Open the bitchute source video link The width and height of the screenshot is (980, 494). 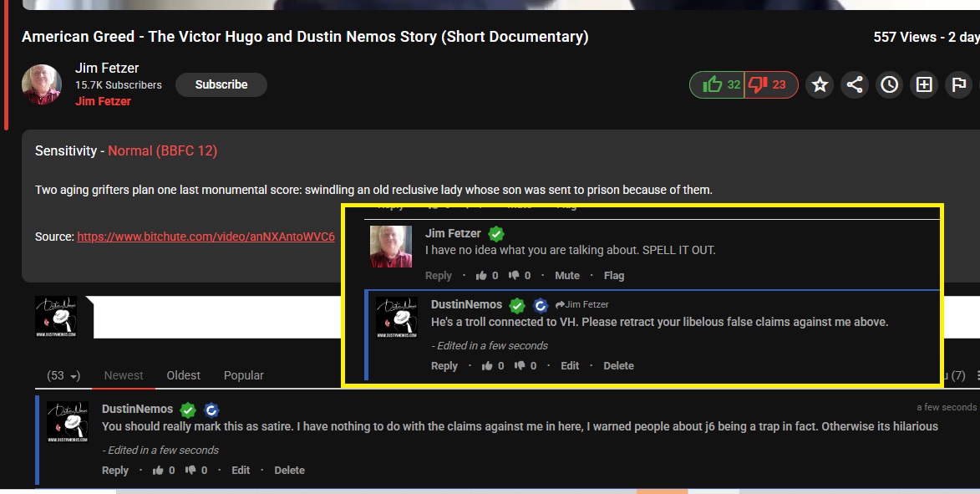206,237
